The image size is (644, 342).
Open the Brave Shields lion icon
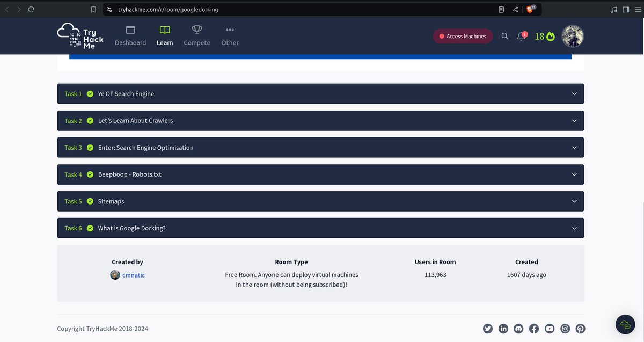pyautogui.click(x=531, y=9)
